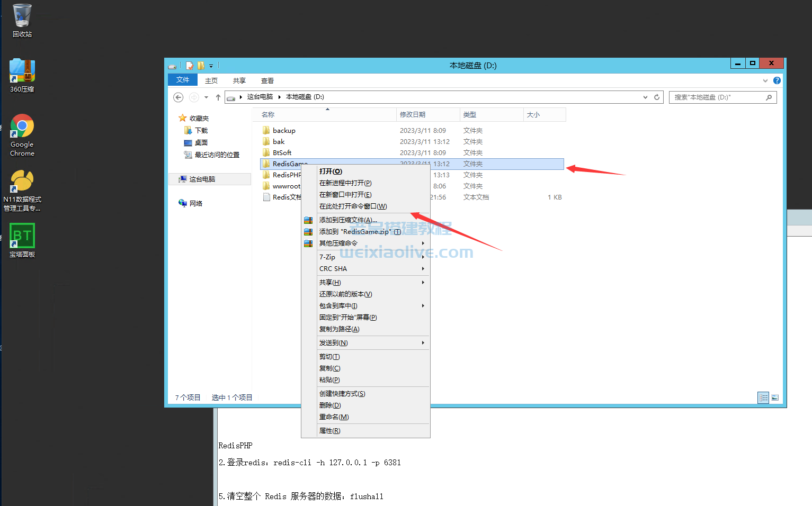Image resolution: width=812 pixels, height=506 pixels.
Task: Switch to details view using bottom-right toggle
Action: (763, 397)
